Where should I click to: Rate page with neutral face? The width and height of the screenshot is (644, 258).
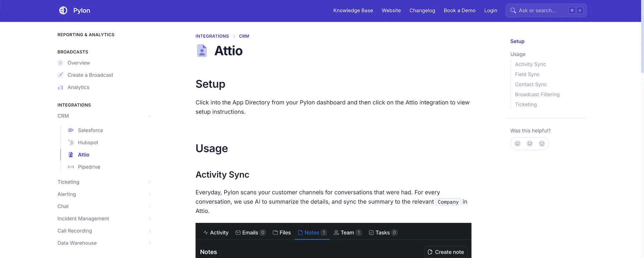click(x=530, y=143)
